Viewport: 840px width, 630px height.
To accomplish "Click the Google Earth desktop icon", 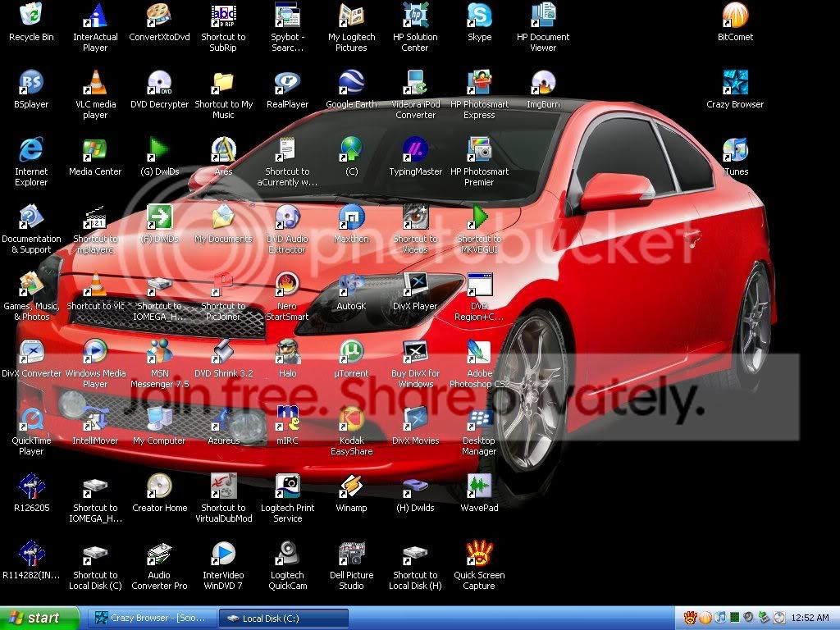I will pos(351,84).
